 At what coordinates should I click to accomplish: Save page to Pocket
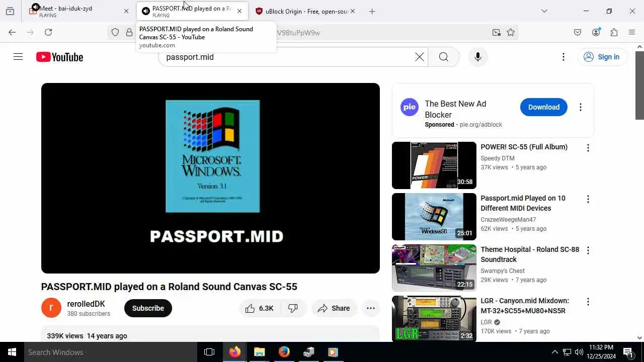coord(578,32)
